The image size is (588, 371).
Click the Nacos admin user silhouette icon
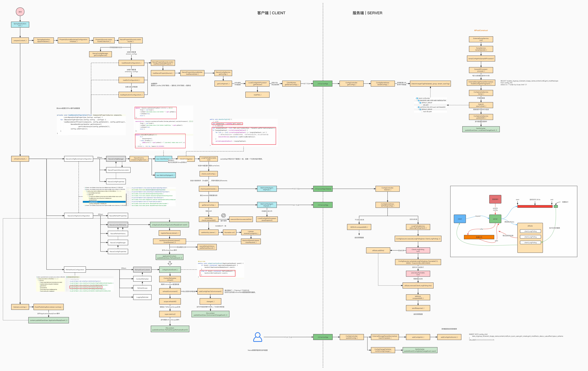point(258,337)
